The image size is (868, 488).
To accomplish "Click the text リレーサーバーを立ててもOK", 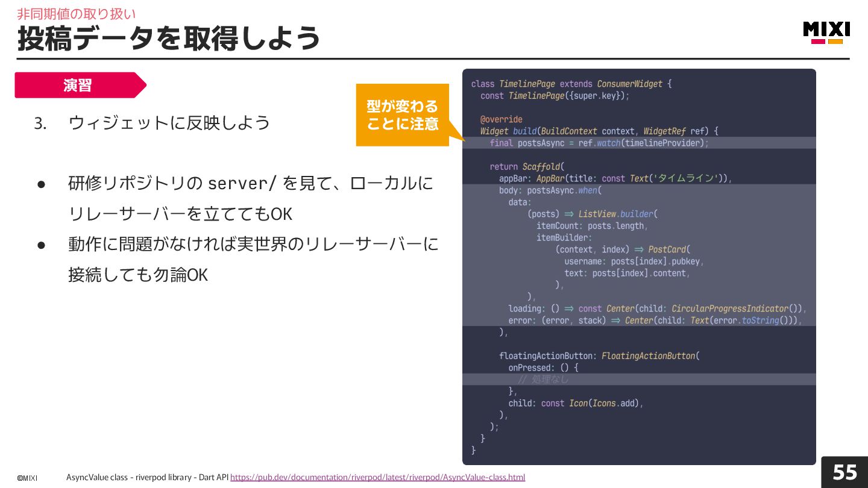I will pyautogui.click(x=180, y=214).
